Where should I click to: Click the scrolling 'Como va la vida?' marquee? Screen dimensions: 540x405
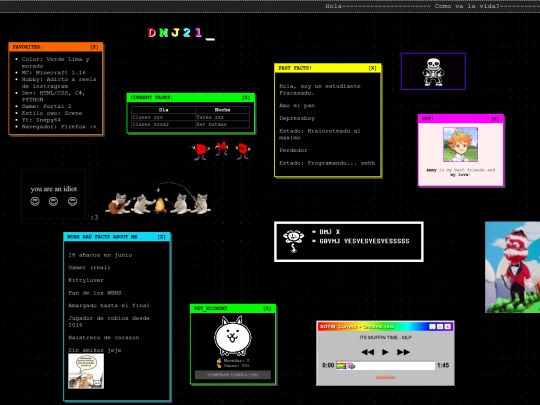[x=467, y=6]
